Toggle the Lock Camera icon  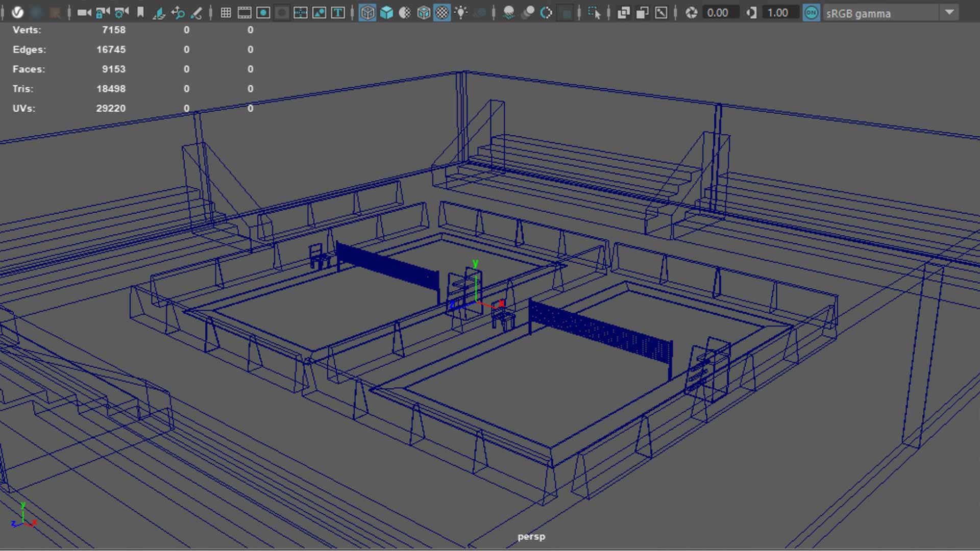pyautogui.click(x=103, y=13)
